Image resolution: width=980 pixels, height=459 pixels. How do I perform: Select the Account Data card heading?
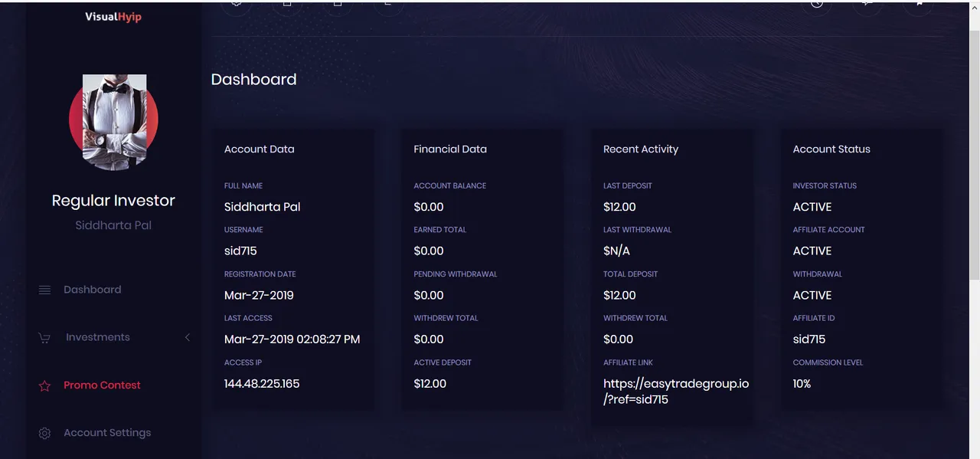[x=259, y=149]
